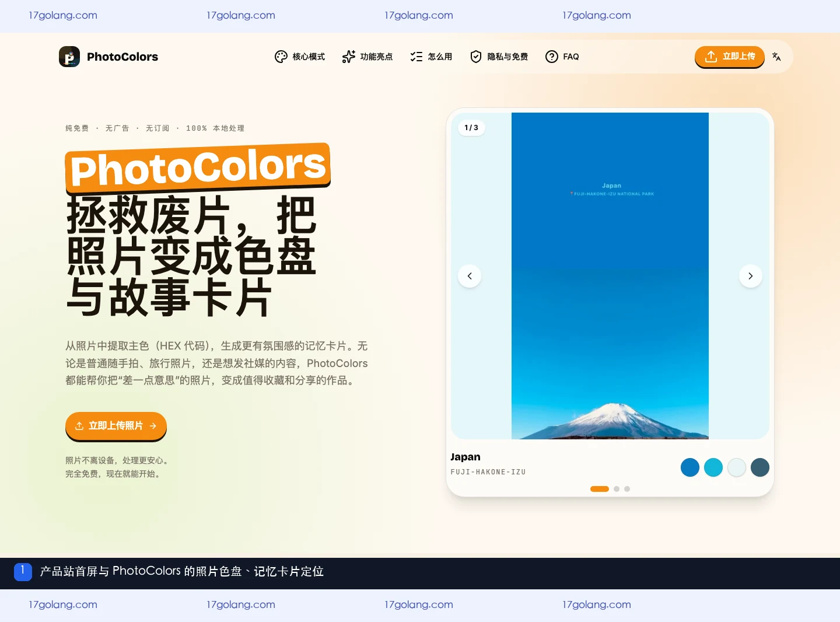The height and width of the screenshot is (622, 840).
Task: Click the 立即上传照片 hero button
Action: point(116,426)
